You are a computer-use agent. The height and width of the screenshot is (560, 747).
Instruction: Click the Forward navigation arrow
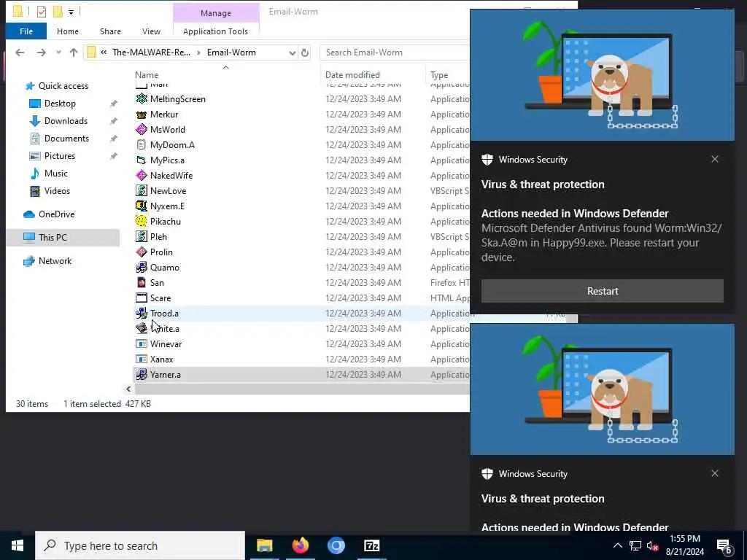pos(42,52)
